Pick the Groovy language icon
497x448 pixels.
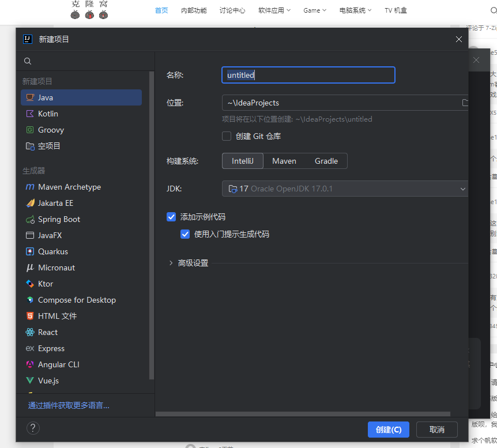[30, 130]
